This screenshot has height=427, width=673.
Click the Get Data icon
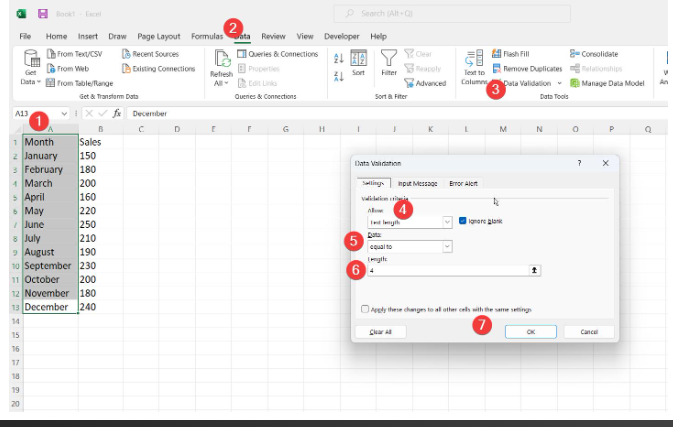[x=30, y=60]
